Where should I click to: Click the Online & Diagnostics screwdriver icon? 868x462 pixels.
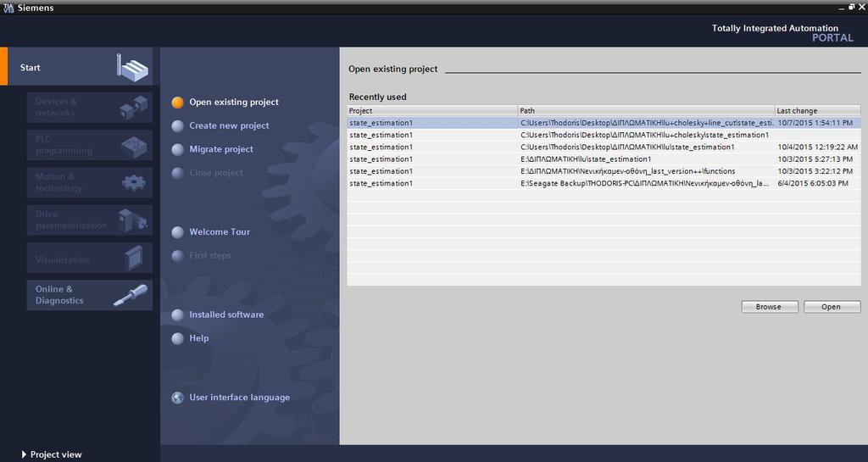131,295
